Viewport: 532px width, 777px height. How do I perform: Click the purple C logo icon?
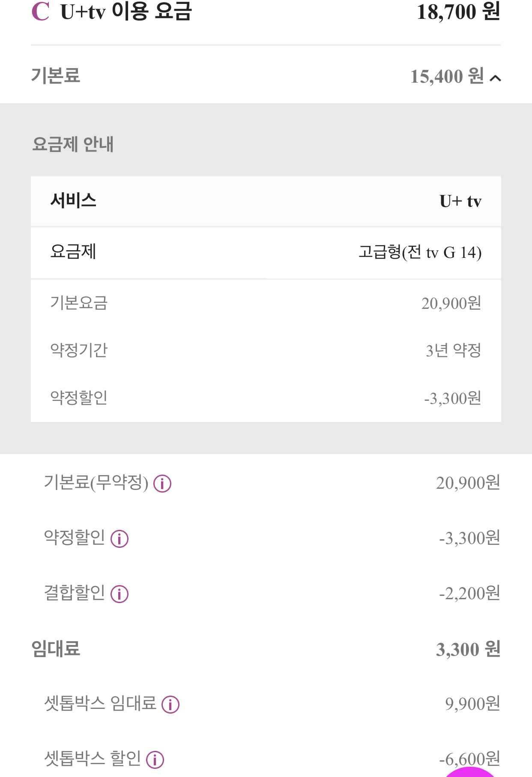point(40,12)
